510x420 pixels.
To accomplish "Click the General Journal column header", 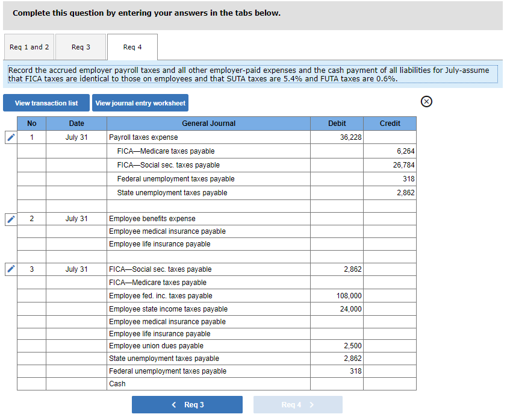I will [x=208, y=123].
